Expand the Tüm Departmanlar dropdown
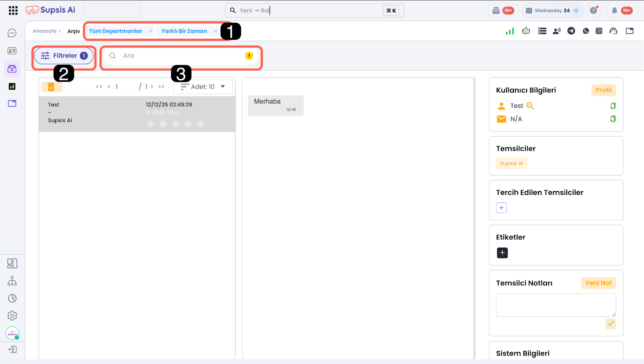644x364 pixels. (120, 31)
